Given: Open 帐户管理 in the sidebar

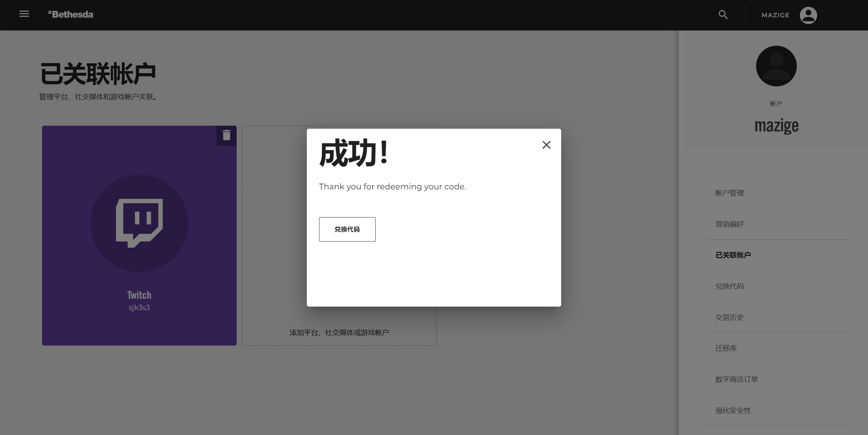Looking at the screenshot, I should [730, 193].
